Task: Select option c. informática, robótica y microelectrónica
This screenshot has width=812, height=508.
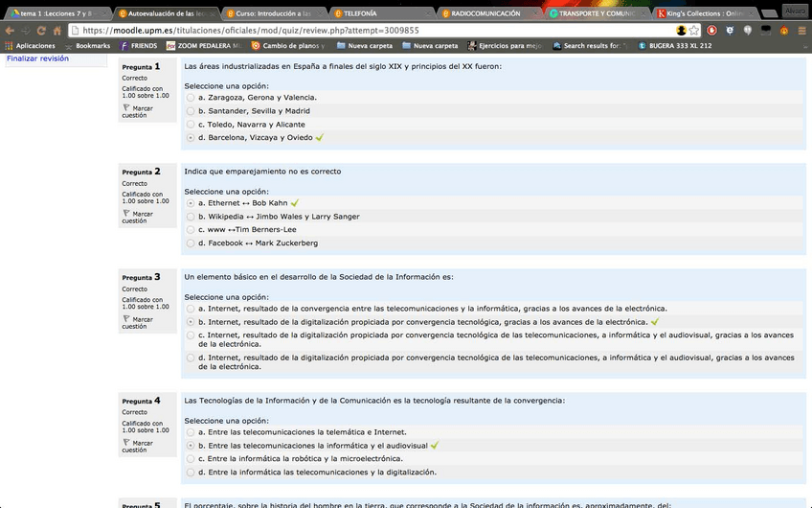Action: pyautogui.click(x=191, y=459)
